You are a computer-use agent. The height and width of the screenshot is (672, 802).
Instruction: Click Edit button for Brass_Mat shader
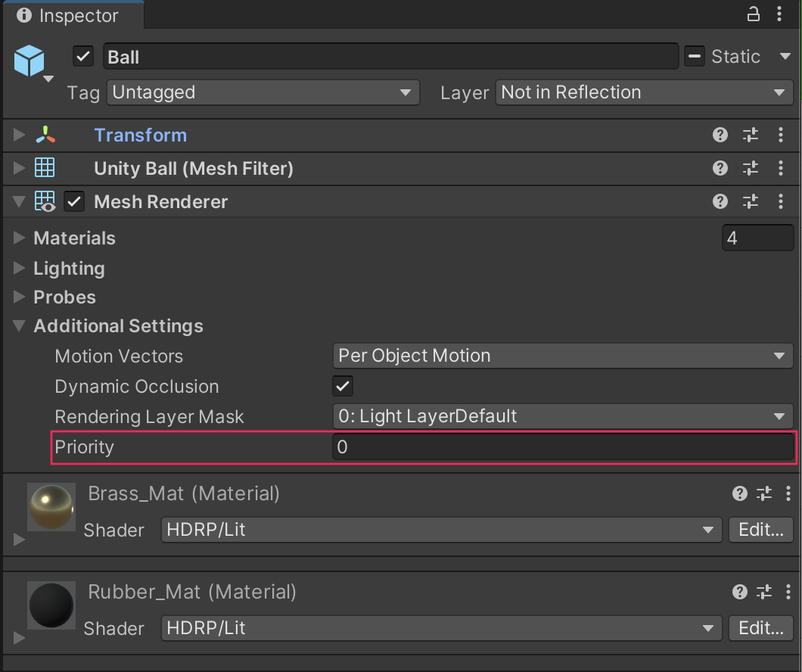(x=760, y=530)
